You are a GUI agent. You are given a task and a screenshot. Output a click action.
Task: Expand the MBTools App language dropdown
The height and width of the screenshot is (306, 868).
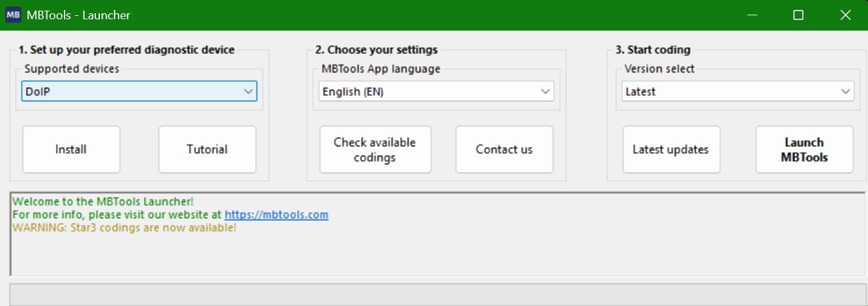point(436,92)
